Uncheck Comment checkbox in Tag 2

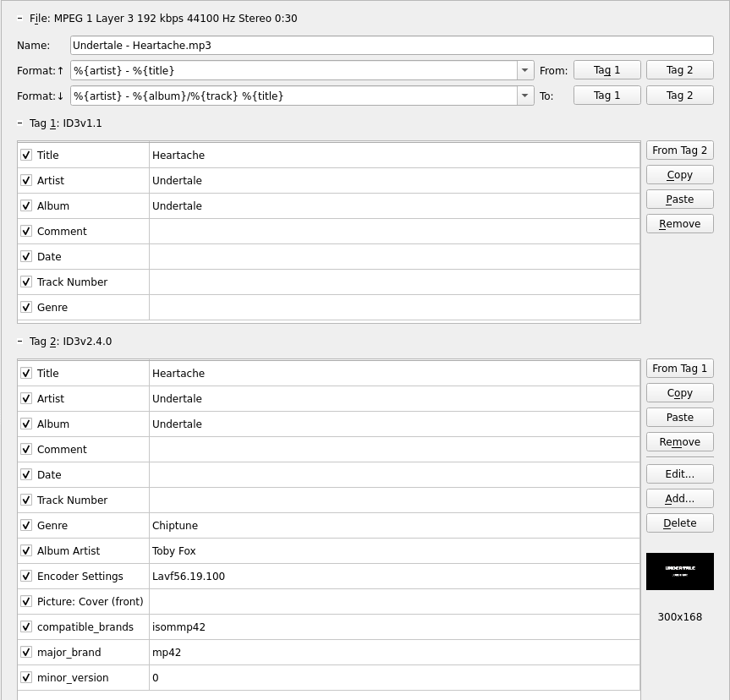(26, 449)
